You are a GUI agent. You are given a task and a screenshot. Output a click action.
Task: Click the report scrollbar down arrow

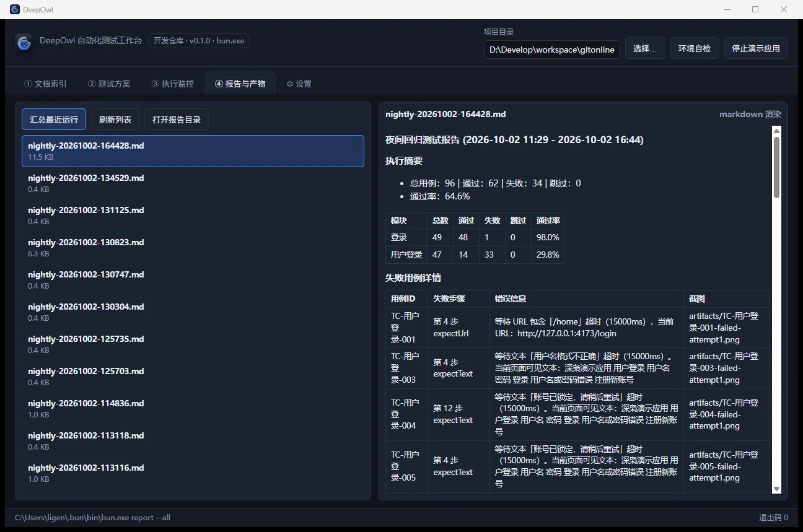pos(776,489)
